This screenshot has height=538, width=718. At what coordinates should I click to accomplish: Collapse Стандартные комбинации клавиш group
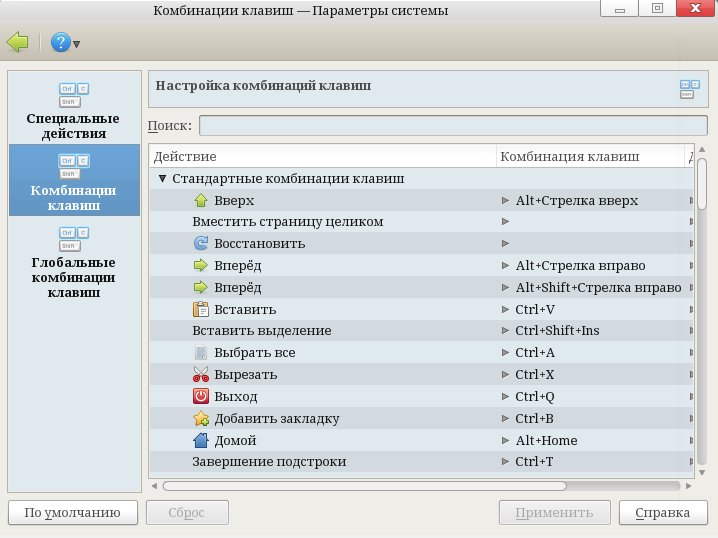[x=162, y=179]
